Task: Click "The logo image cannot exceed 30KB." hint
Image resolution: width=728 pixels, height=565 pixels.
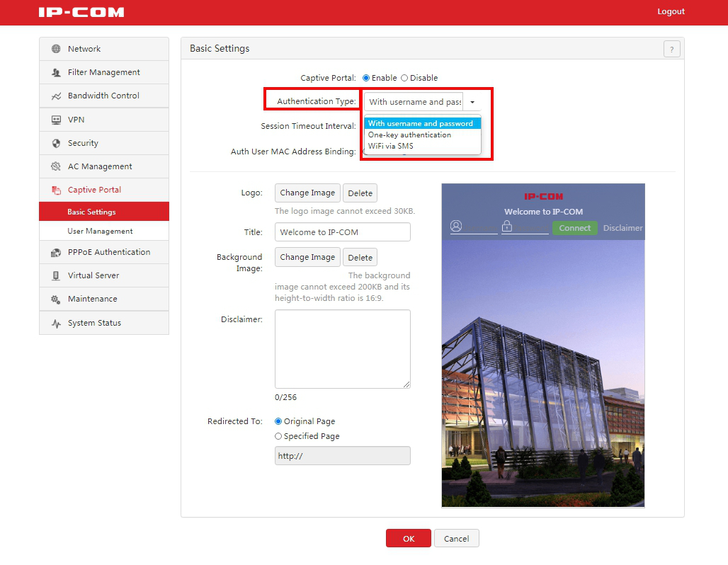Action: tap(345, 211)
